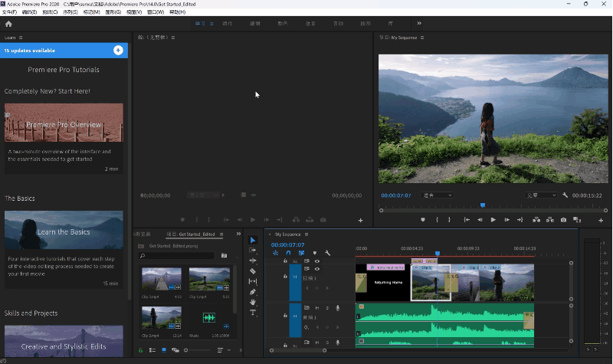
Task: Open Source monitor zoom dropdown
Action: [x=202, y=195]
